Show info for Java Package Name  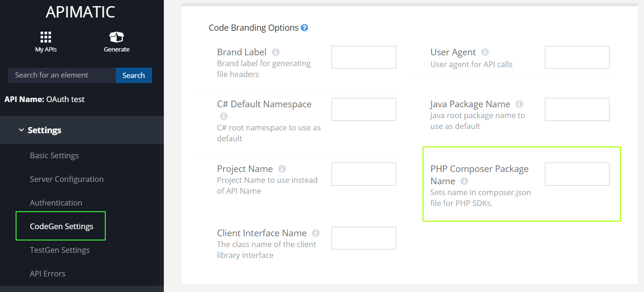click(x=519, y=104)
